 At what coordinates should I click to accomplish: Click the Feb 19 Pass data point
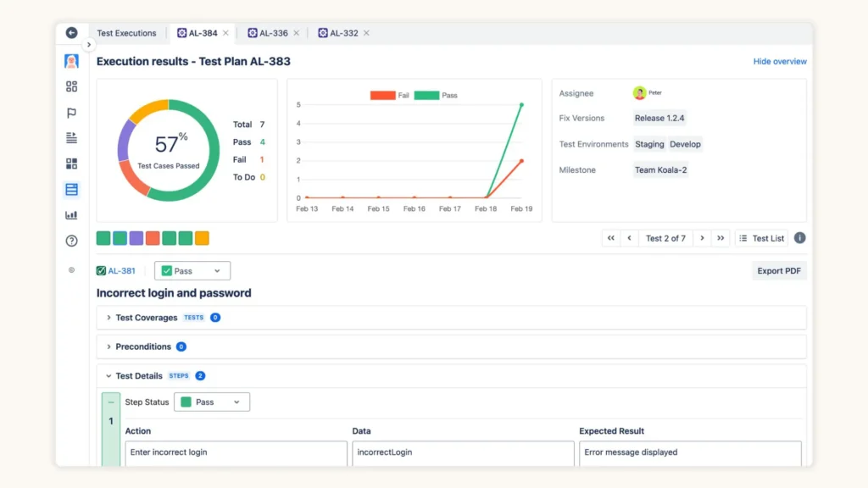(x=521, y=104)
